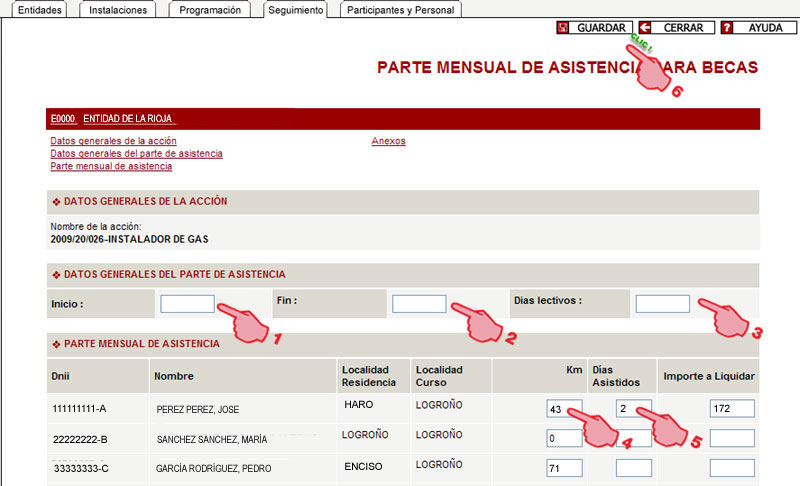Focus the Días lectivos field
Image resolution: width=800 pixels, height=486 pixels.
662,304
